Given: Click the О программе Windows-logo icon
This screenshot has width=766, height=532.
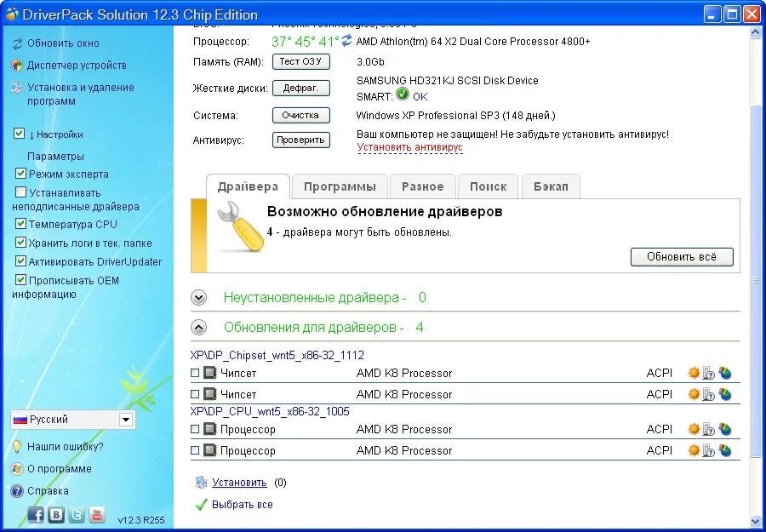Looking at the screenshot, I should click(x=17, y=469).
